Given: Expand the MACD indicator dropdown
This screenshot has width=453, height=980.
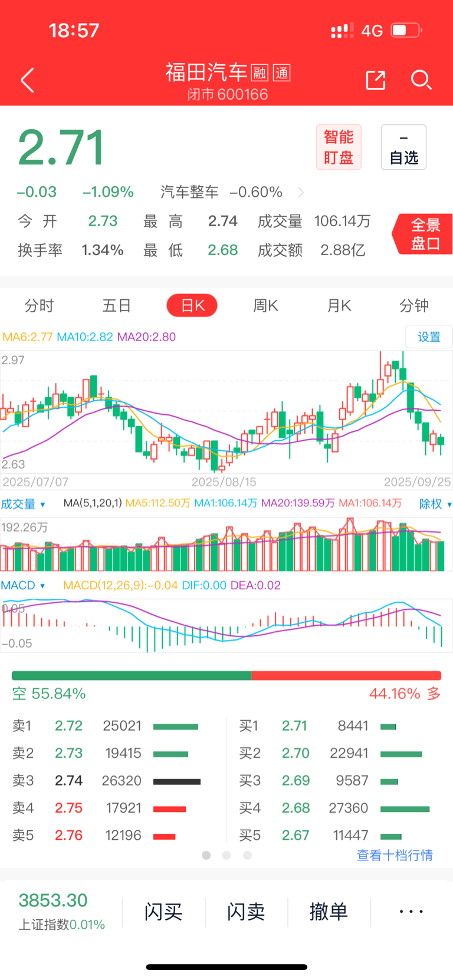Looking at the screenshot, I should coord(23,585).
